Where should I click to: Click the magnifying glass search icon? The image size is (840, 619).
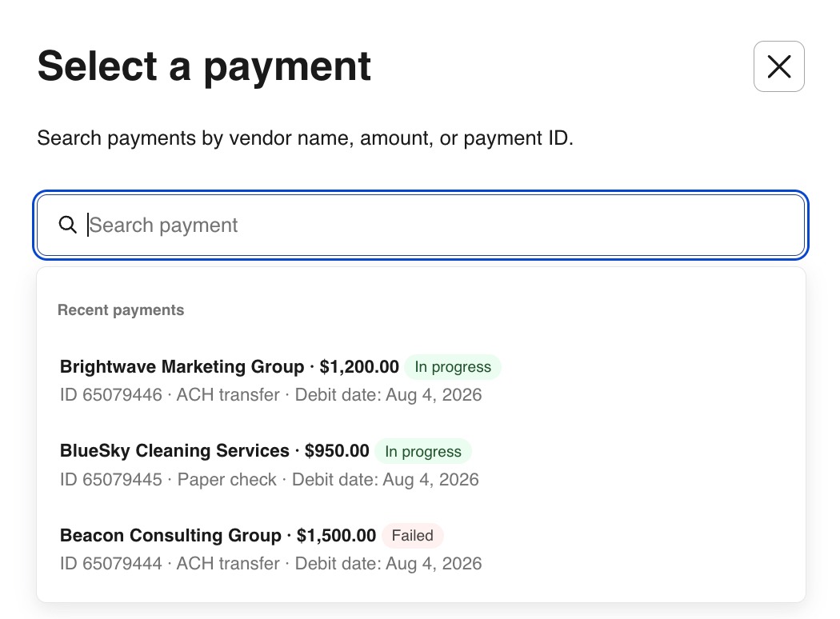pyautogui.click(x=67, y=225)
